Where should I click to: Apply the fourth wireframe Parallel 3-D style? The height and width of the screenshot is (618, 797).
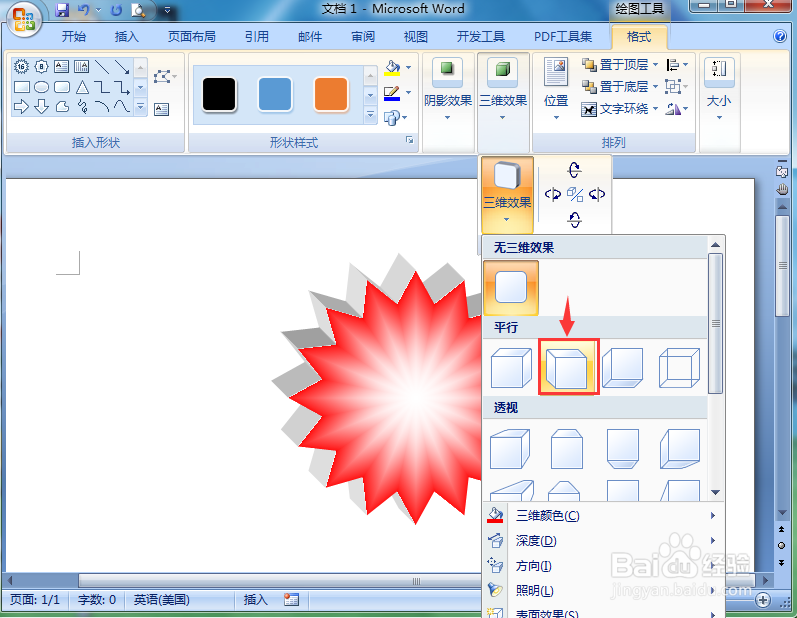[x=679, y=367]
